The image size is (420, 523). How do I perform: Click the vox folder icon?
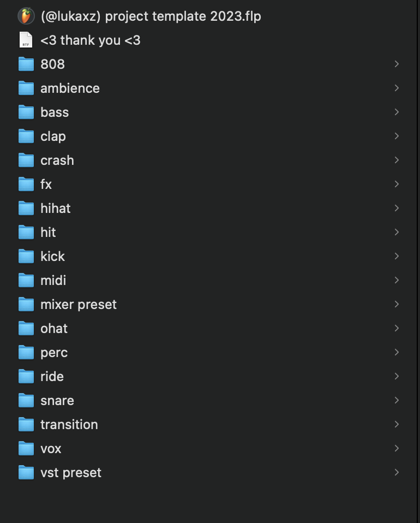(x=26, y=449)
